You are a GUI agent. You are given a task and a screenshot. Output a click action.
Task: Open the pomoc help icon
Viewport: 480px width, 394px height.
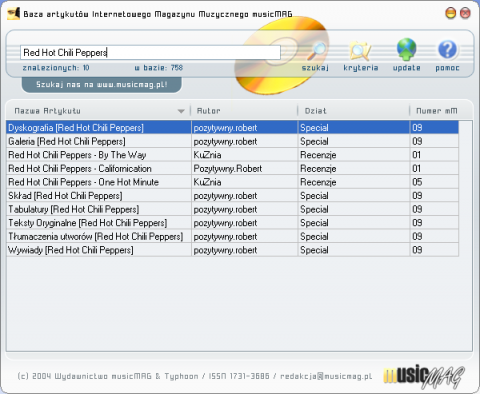coord(447,49)
